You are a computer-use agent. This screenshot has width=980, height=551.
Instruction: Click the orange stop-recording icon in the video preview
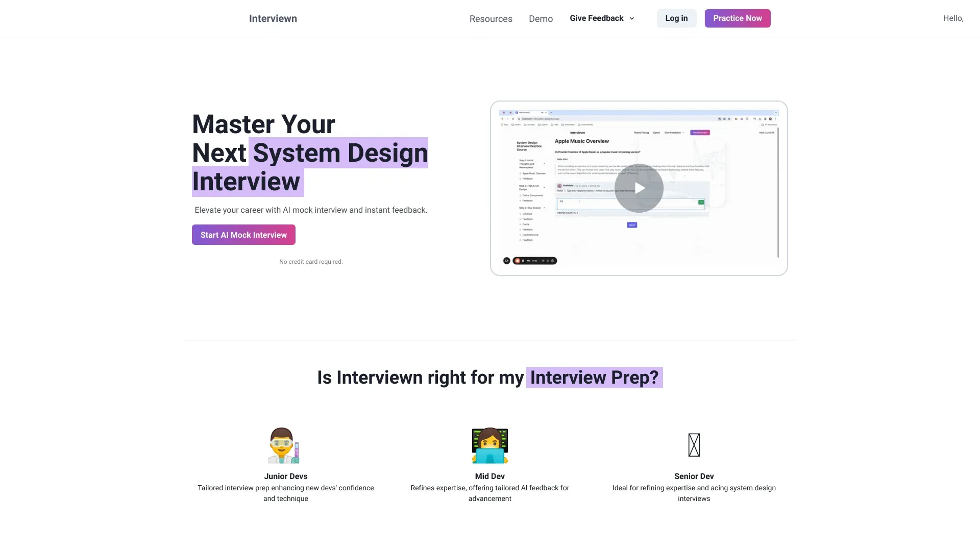tap(518, 261)
